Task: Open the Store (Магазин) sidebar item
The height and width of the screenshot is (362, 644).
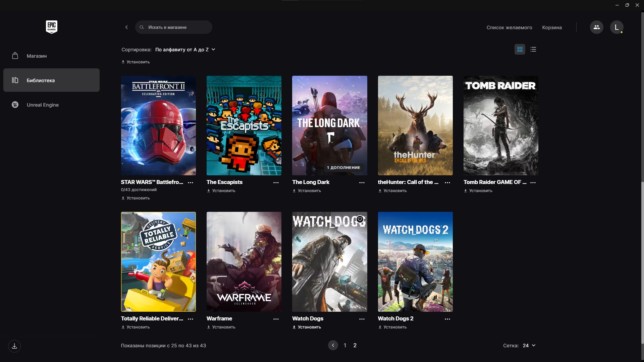Action: pyautogui.click(x=37, y=56)
